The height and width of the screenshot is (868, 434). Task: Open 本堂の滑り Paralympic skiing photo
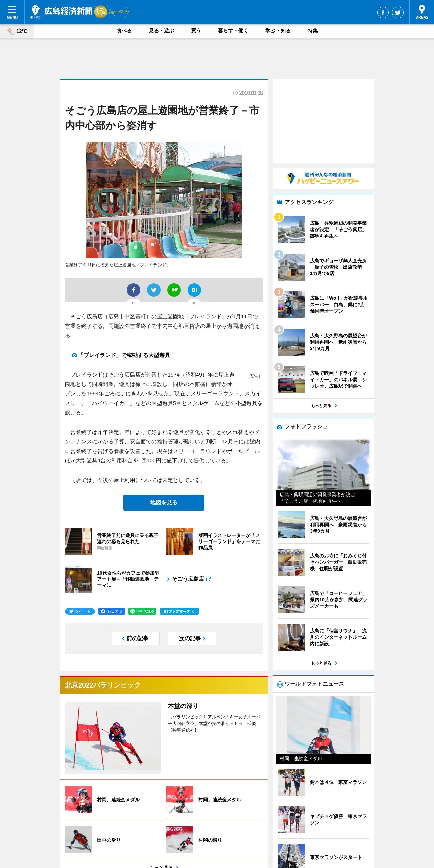pyautogui.click(x=113, y=738)
